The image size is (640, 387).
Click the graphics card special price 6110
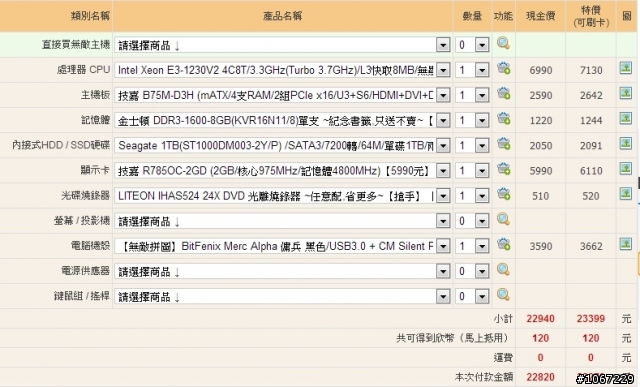click(591, 171)
